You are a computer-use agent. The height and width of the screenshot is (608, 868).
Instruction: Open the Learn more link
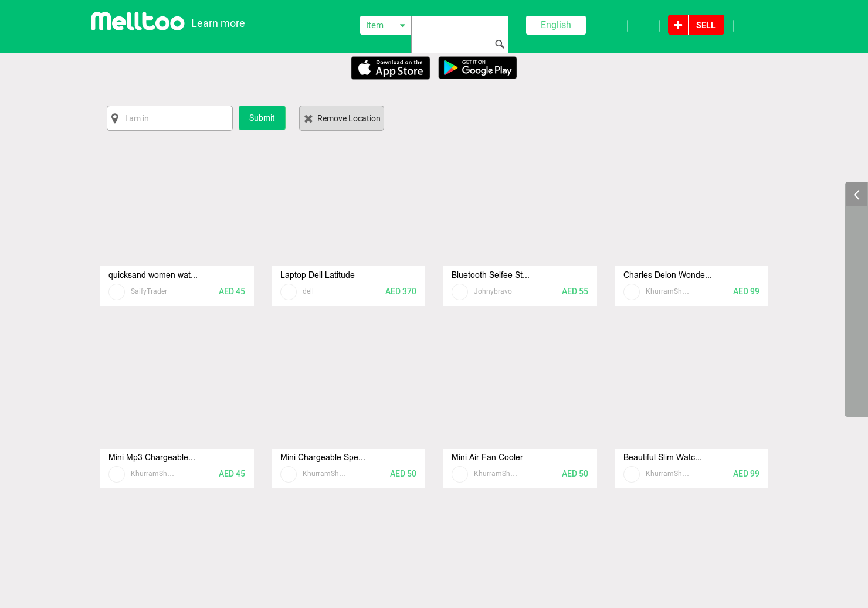point(218,23)
